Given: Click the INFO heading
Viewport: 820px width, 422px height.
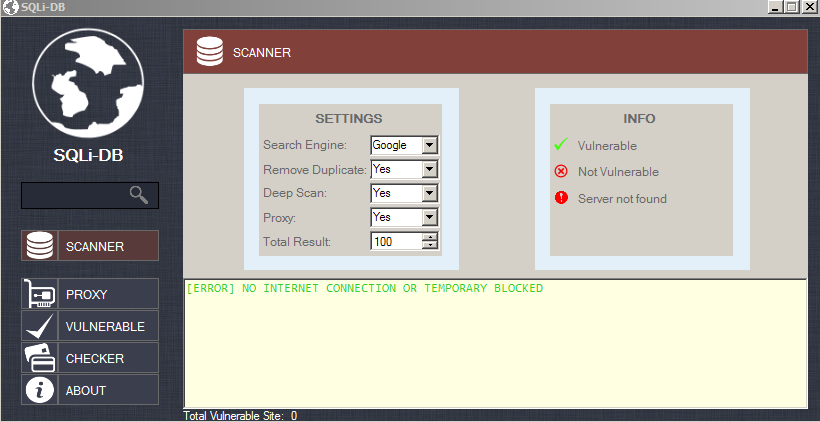Looking at the screenshot, I should click(x=639, y=118).
